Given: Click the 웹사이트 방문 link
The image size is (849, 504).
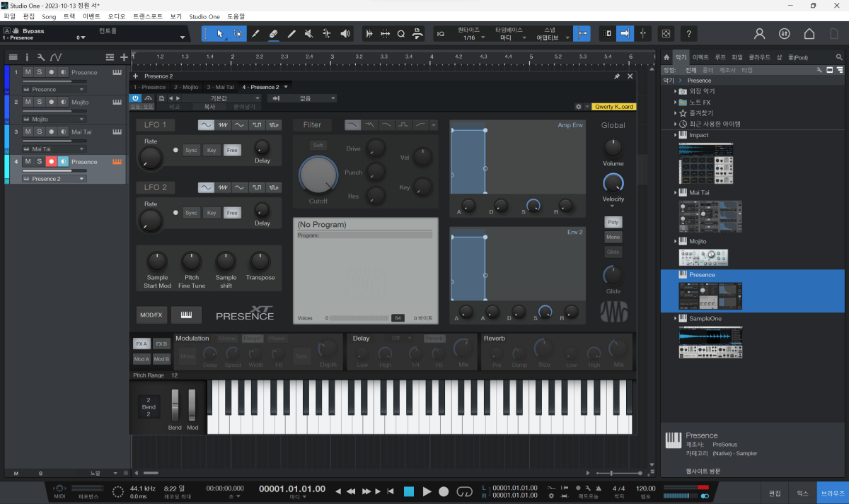Looking at the screenshot, I should (x=703, y=471).
